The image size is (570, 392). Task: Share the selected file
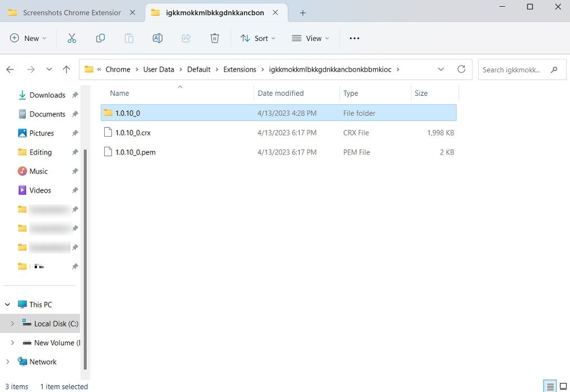pos(185,38)
